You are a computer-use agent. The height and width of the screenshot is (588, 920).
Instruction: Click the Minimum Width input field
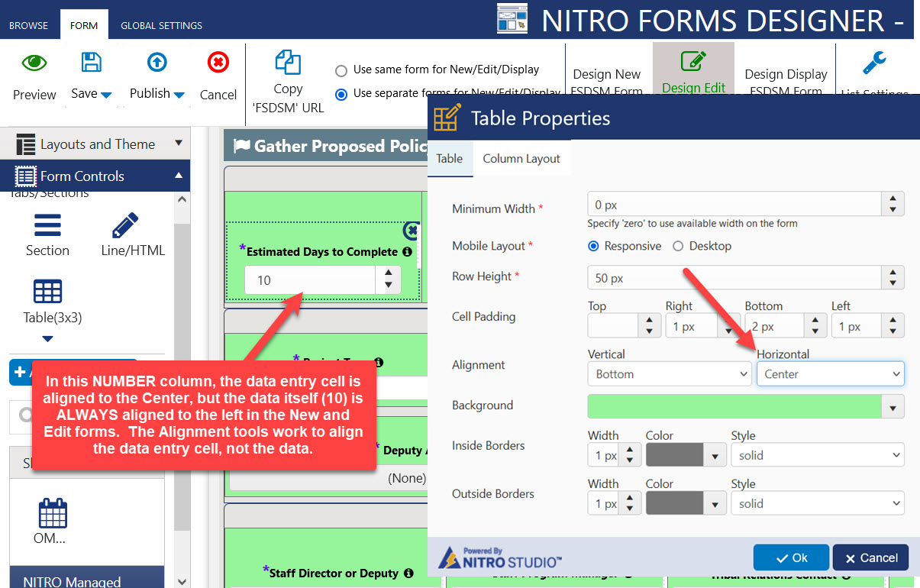pos(734,205)
